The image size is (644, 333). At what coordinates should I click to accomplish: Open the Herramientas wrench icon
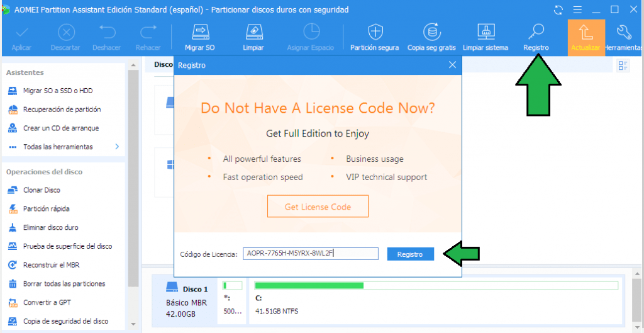[x=624, y=32]
